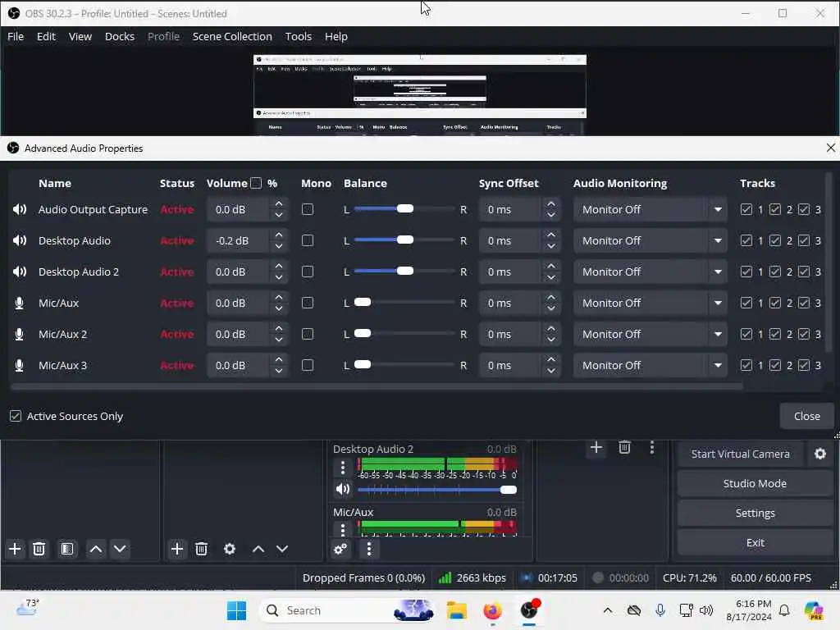Open Audio Monitoring dropdown for Desktop Audio

pos(650,240)
